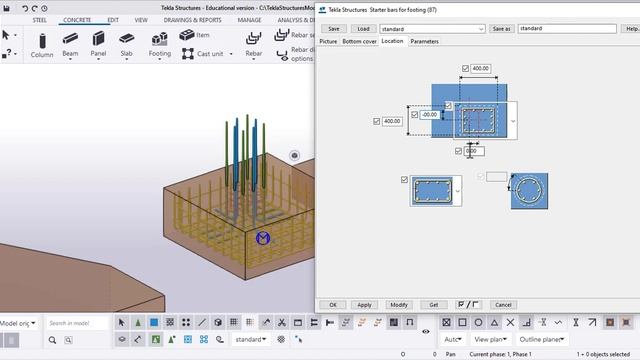Open the Picture tab in dialog

pyautogui.click(x=328, y=41)
